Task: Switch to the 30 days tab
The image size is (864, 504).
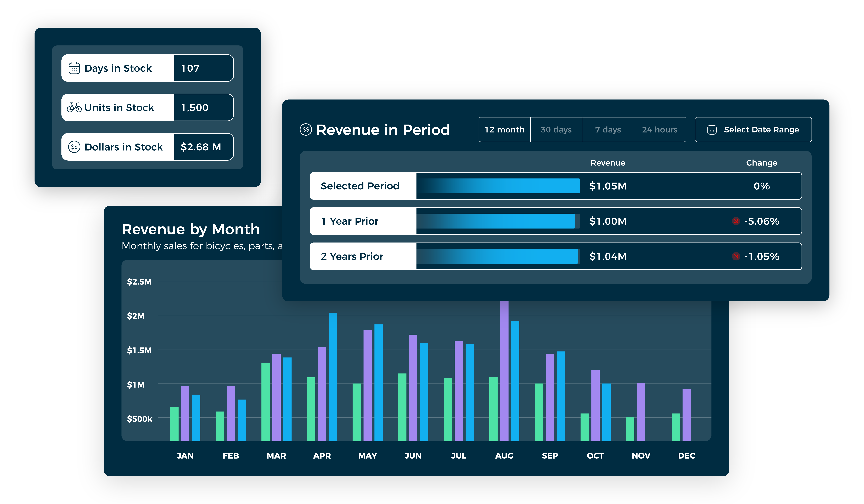Action: (556, 130)
